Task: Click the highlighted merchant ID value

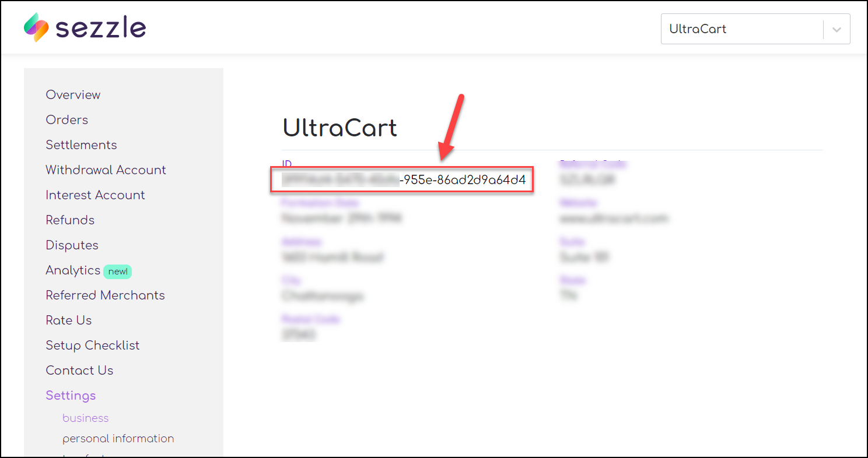Action: pyautogui.click(x=402, y=180)
